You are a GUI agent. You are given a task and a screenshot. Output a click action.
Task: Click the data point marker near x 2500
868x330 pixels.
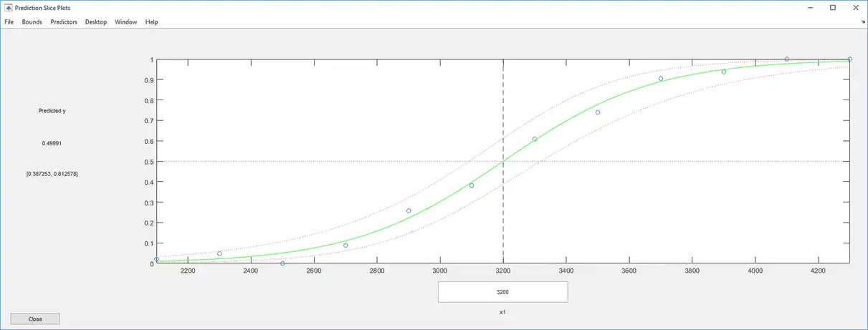(282, 263)
